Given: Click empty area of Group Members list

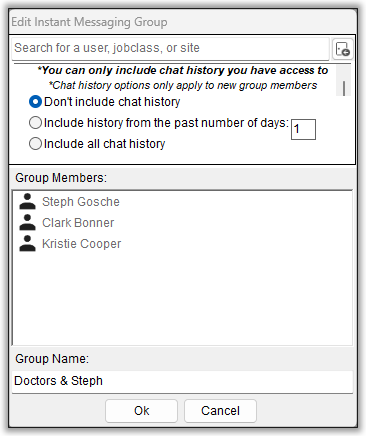Looking at the screenshot, I should [182, 300].
